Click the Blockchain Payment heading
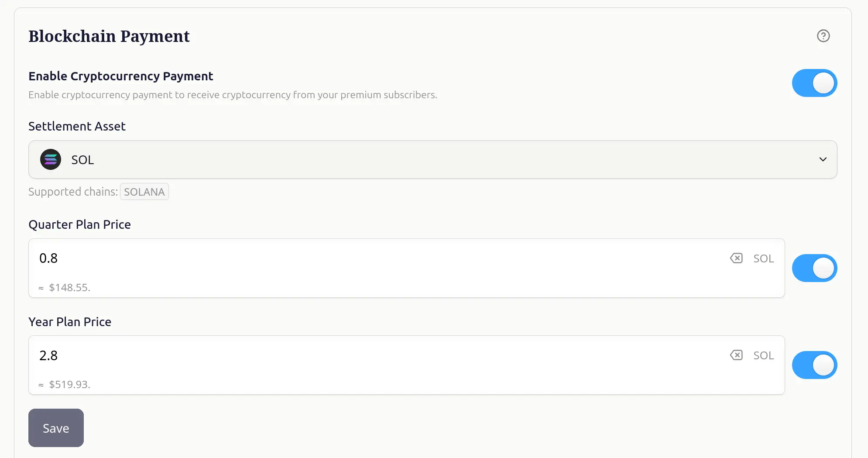Image resolution: width=868 pixels, height=458 pixels. tap(109, 36)
